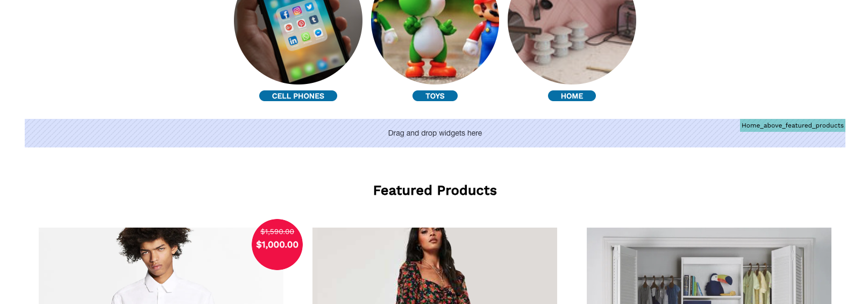
Task: Select the 'Drag and drop widgets here' area
Action: tap(435, 133)
